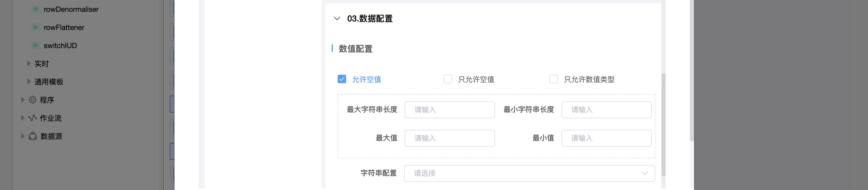Click the rowDenormaliser DI icon
The height and width of the screenshot is (190, 868).
[x=35, y=9]
